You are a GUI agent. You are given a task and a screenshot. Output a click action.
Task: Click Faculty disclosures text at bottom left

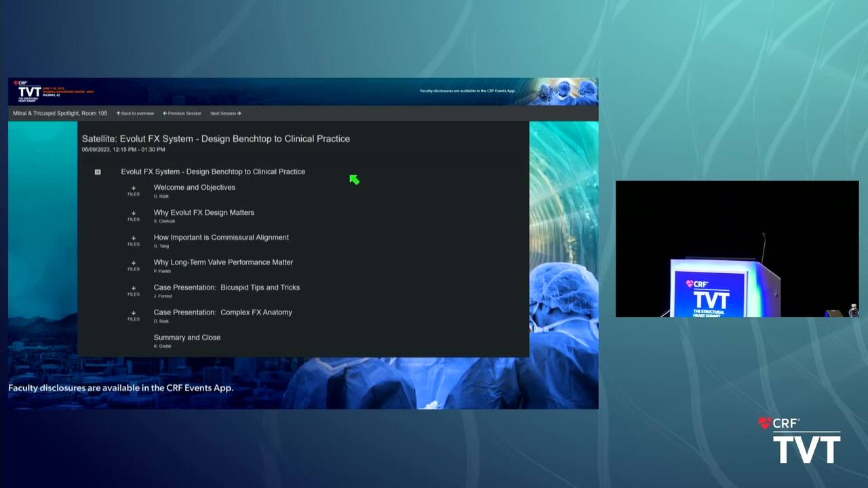click(x=121, y=388)
